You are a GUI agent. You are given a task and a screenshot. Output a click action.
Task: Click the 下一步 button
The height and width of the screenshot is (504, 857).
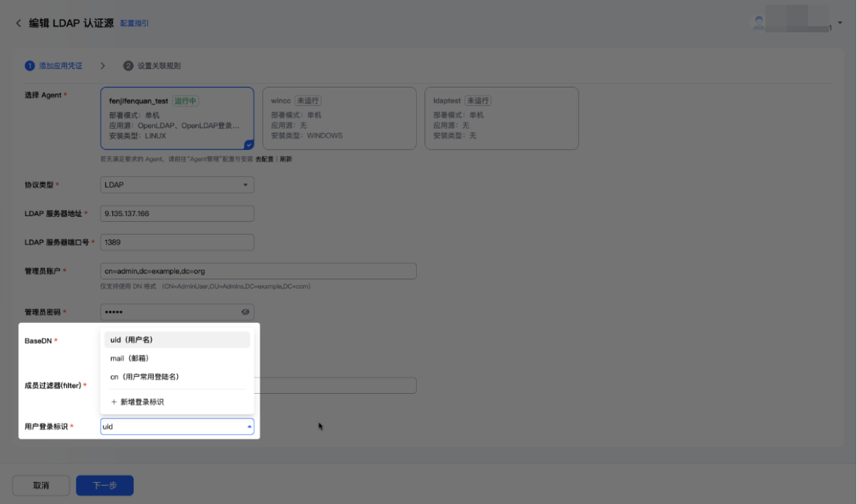pyautogui.click(x=105, y=485)
